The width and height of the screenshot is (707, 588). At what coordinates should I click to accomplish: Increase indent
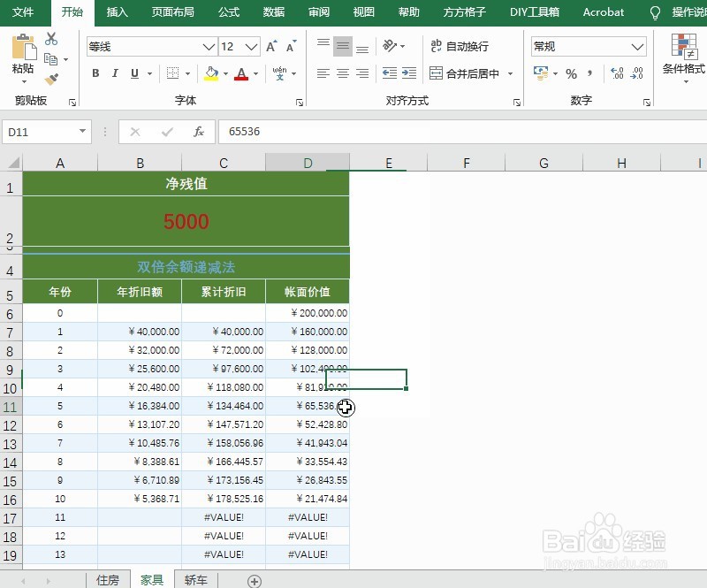(409, 73)
